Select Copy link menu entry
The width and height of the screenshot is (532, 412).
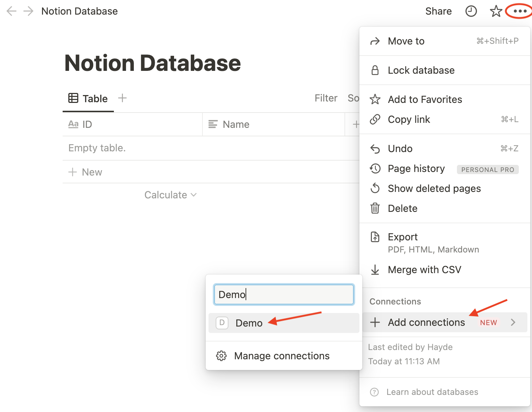[x=444, y=119]
